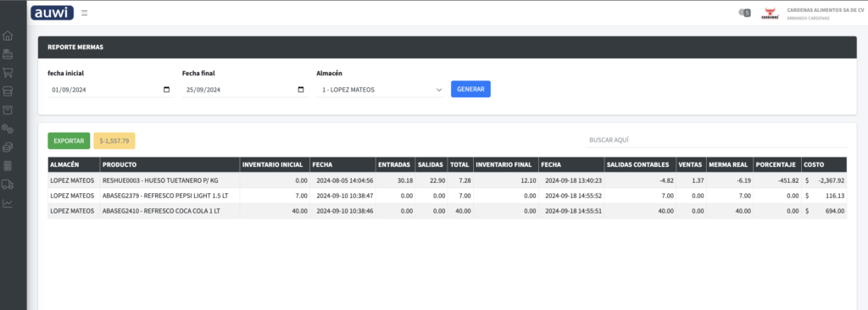Screen dimensions: 868x310
Task: Click the Fecha final date field 25/09/2024
Action: point(245,90)
